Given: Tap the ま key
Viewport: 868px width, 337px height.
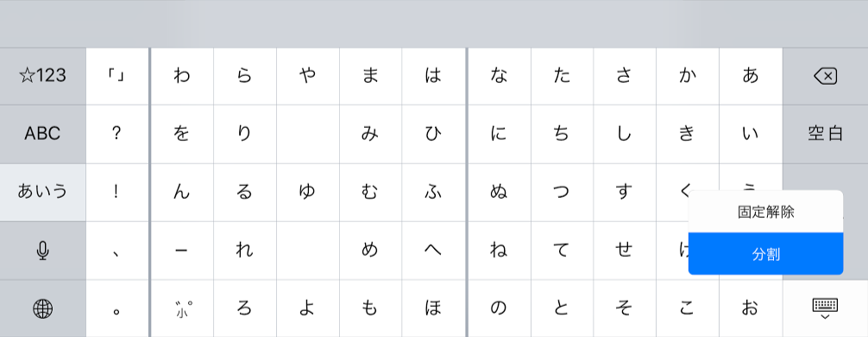Looking at the screenshot, I should click(370, 76).
